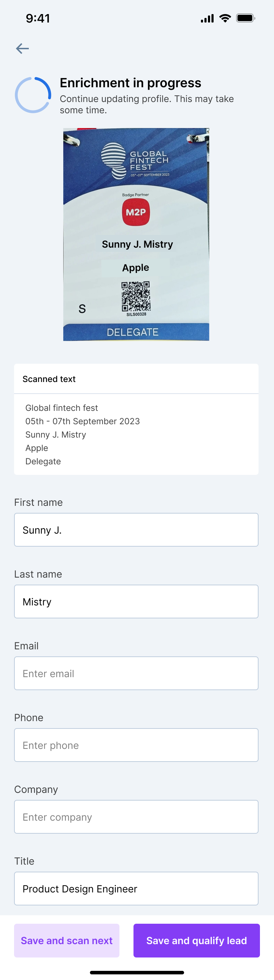274x980 pixels.
Task: Tap the cellular signal bars icon
Action: point(207,18)
